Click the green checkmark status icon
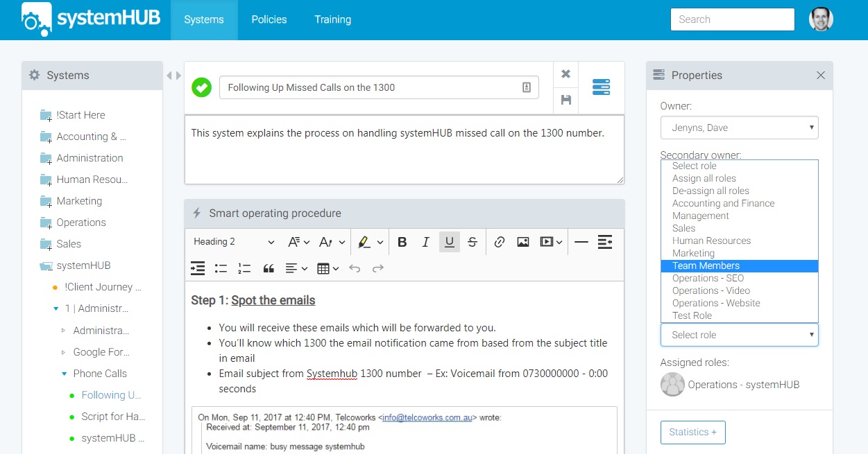 [201, 87]
